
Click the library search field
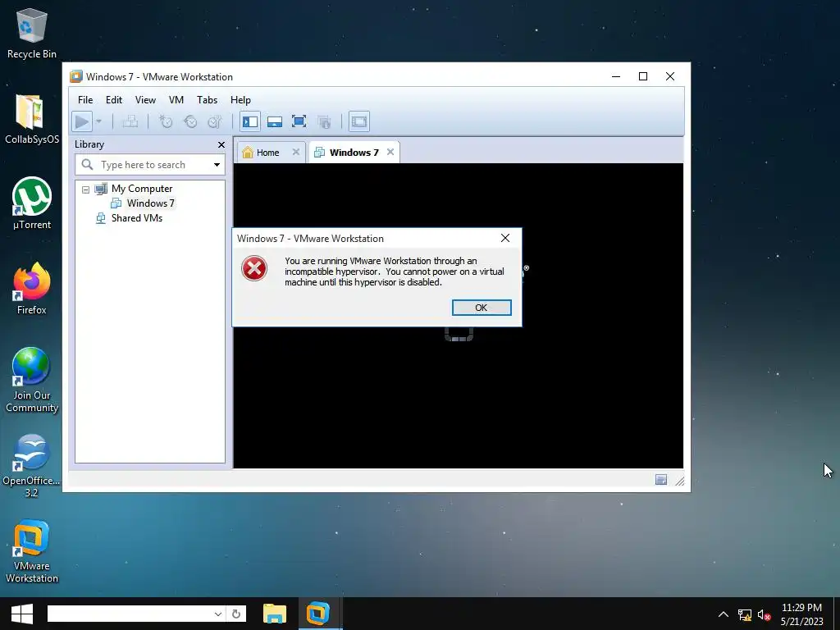point(149,164)
